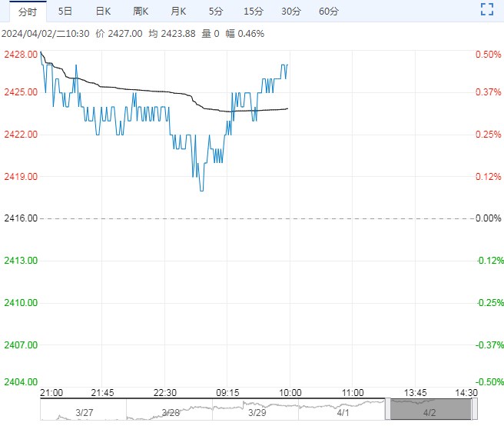Click 3/29 in the overview timeline
The image size is (504, 426).
(x=257, y=413)
